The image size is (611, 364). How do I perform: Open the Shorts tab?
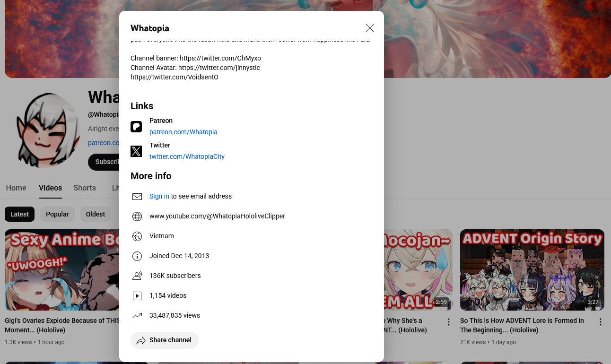click(85, 188)
